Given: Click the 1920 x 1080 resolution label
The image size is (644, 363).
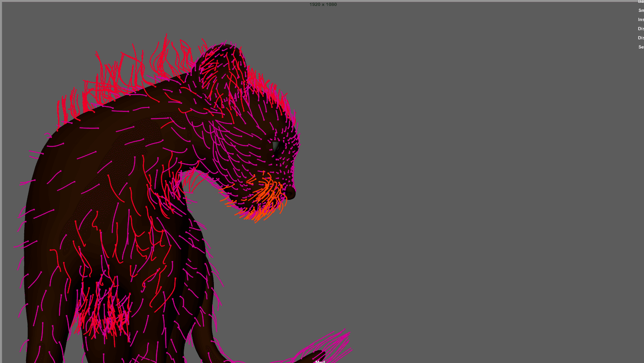Looking at the screenshot, I should pos(323,5).
